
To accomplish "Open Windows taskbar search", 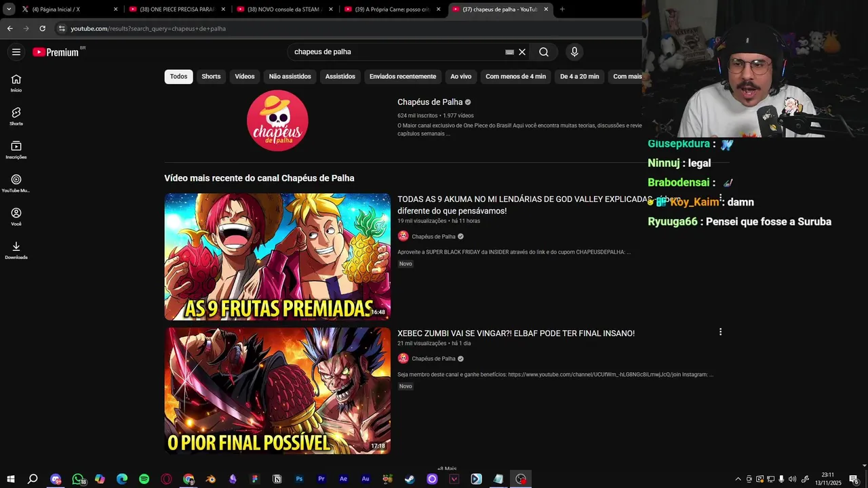I will click(x=33, y=479).
